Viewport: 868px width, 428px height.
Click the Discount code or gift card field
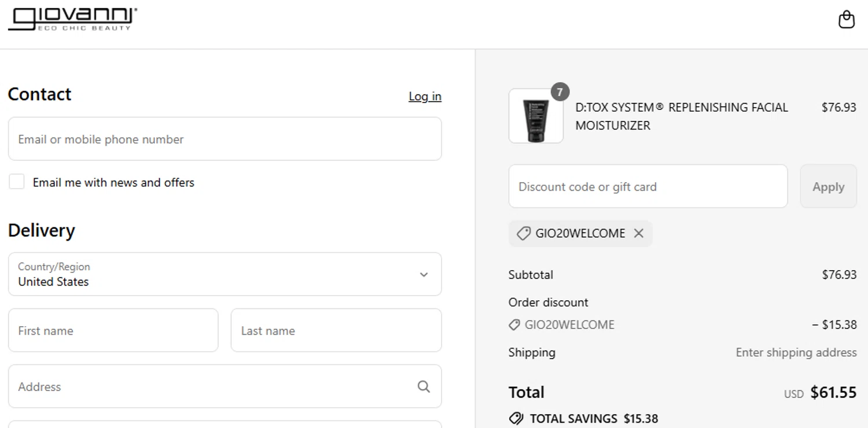648,186
